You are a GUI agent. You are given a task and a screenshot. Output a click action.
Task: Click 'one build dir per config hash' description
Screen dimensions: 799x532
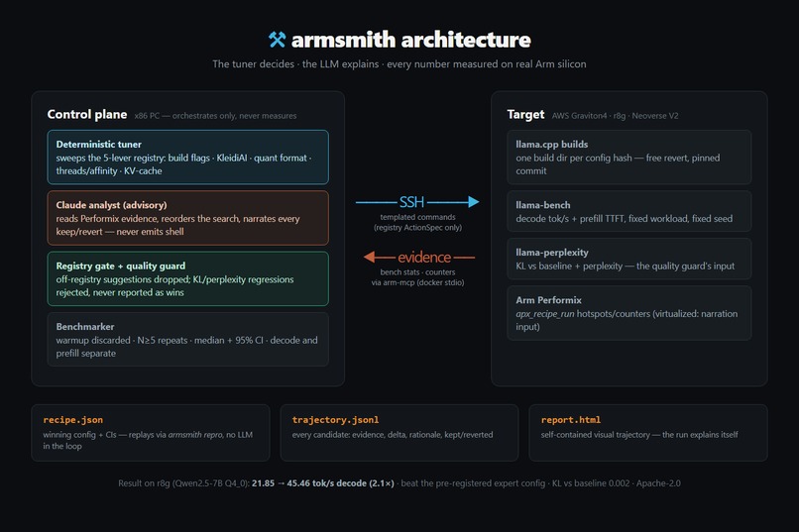[x=618, y=164]
